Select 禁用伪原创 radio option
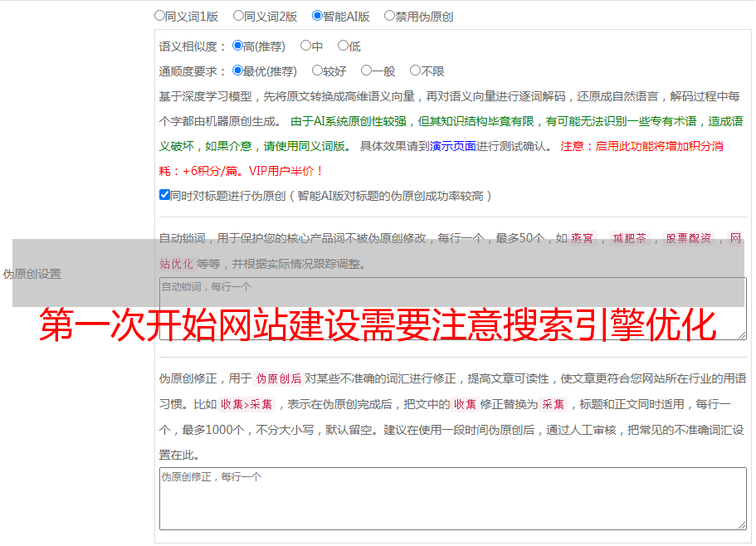 [x=389, y=16]
